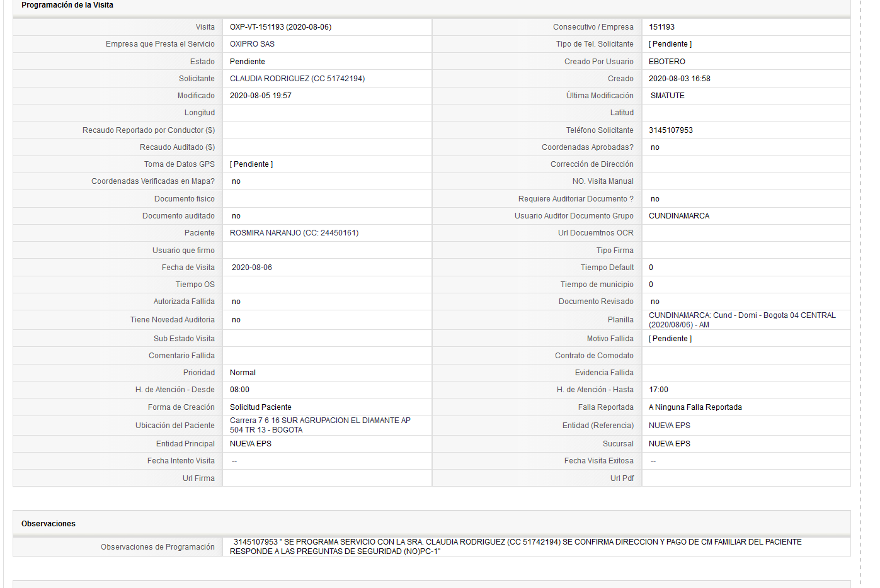This screenshot has width=880, height=588.
Task: Select the Documento Revisado value no
Action: [x=655, y=302]
